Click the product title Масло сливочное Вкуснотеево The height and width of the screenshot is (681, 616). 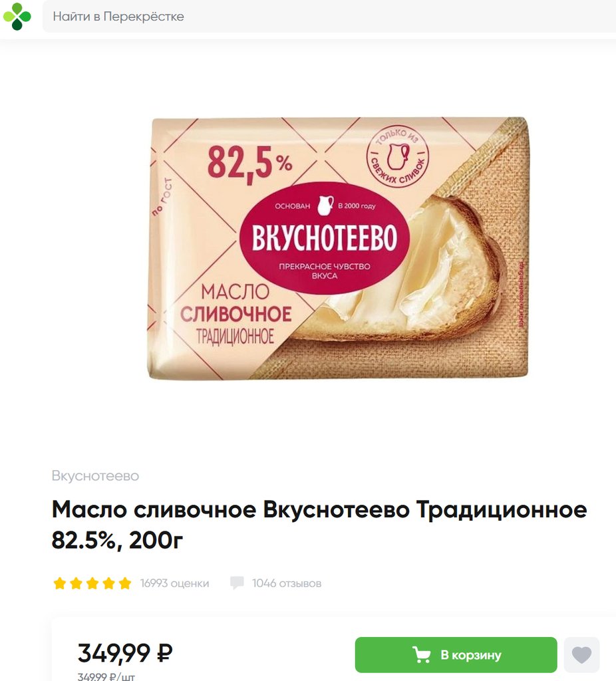coord(319,525)
